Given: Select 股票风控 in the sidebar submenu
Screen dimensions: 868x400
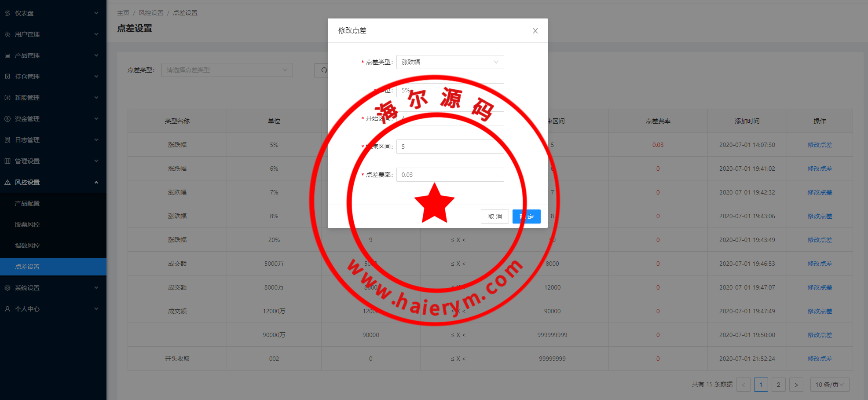Looking at the screenshot, I should 27,224.
